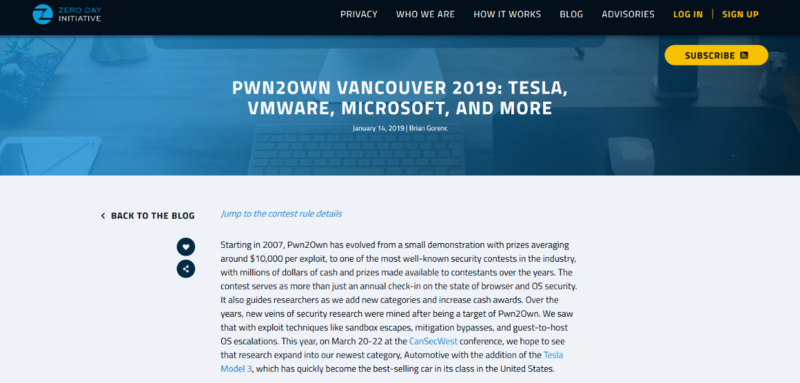The width and height of the screenshot is (800, 383).
Task: Open the Blog nav item
Action: coord(571,14)
